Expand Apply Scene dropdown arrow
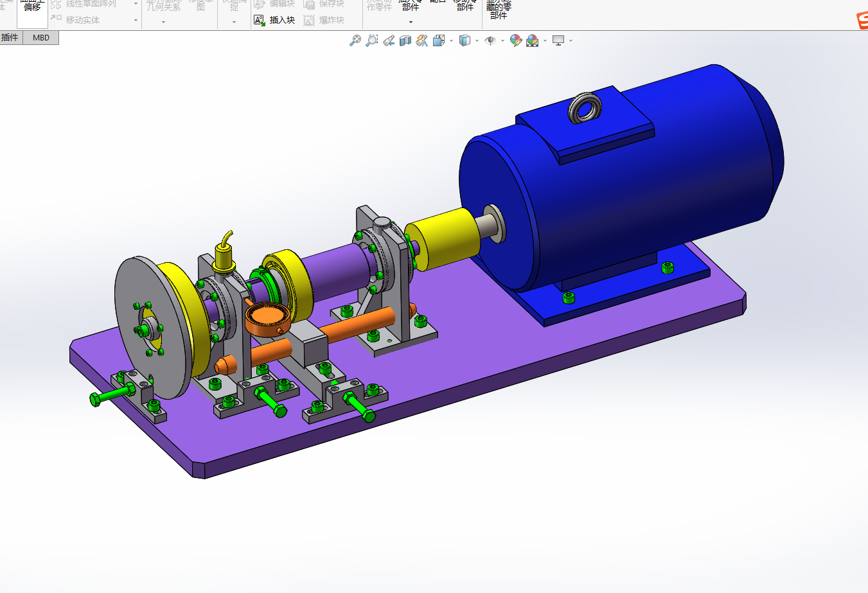The image size is (868, 593). (545, 40)
